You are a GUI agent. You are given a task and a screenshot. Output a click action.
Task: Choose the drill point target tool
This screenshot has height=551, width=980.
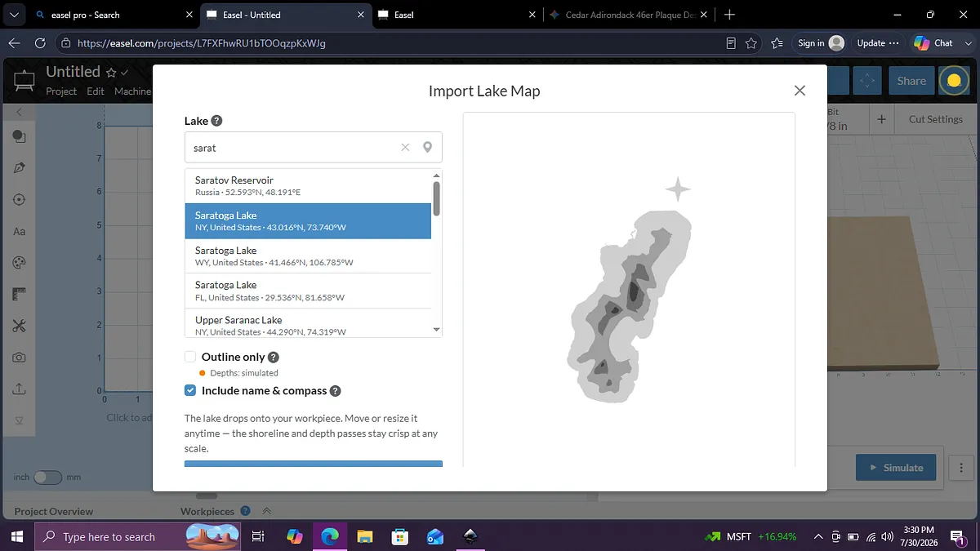19,200
